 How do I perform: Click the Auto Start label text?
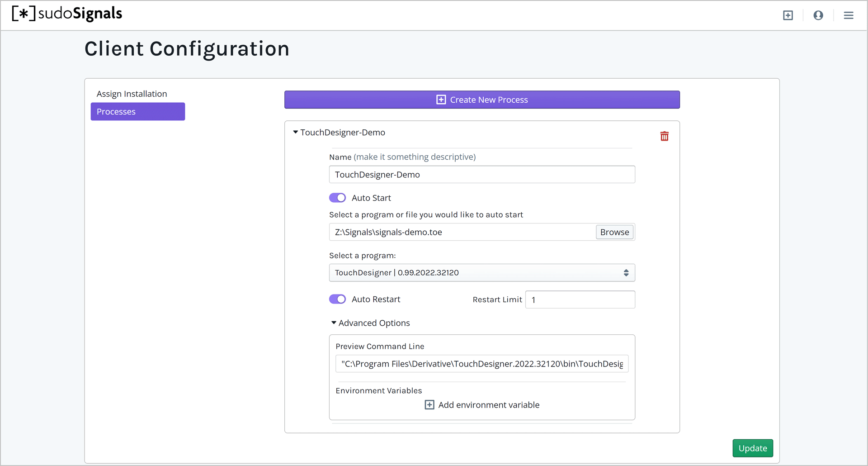coord(371,198)
